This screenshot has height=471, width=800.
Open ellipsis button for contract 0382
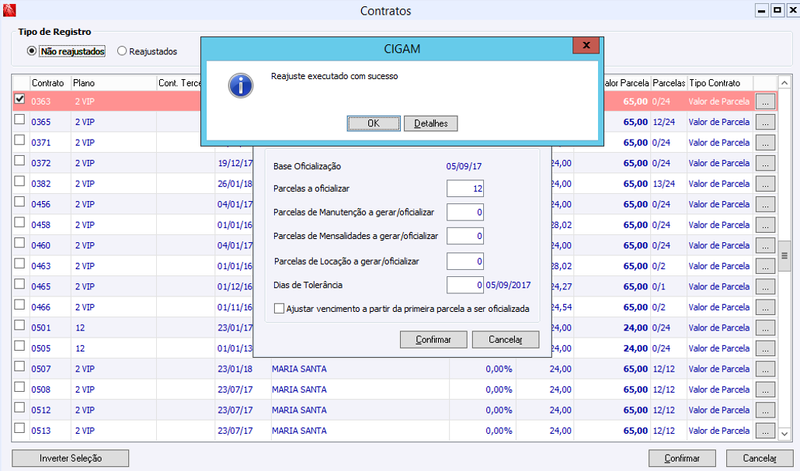point(765,184)
